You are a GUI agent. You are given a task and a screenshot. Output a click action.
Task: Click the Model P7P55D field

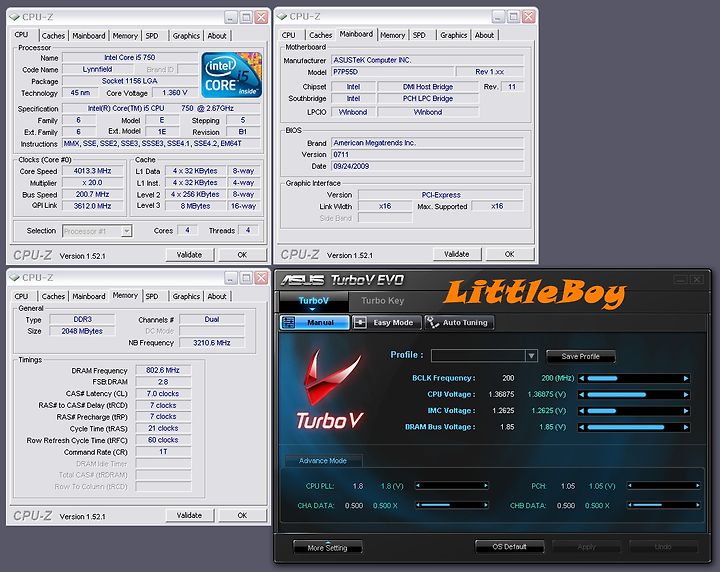coord(393,72)
